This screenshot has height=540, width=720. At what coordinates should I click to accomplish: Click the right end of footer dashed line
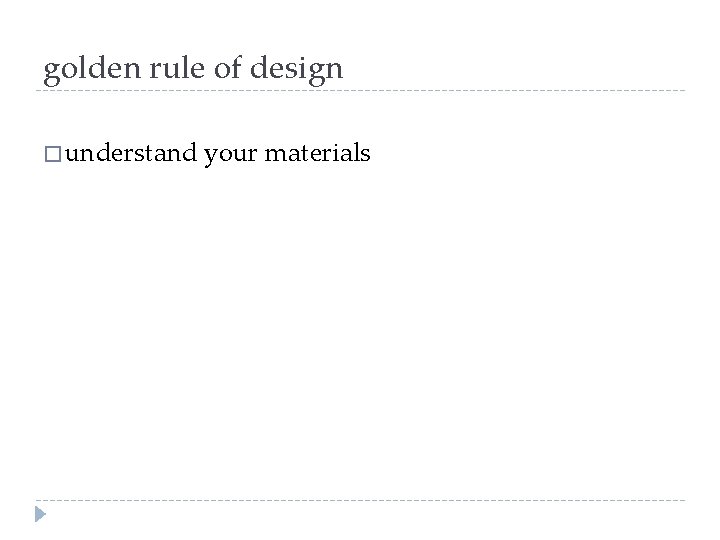[x=682, y=500]
